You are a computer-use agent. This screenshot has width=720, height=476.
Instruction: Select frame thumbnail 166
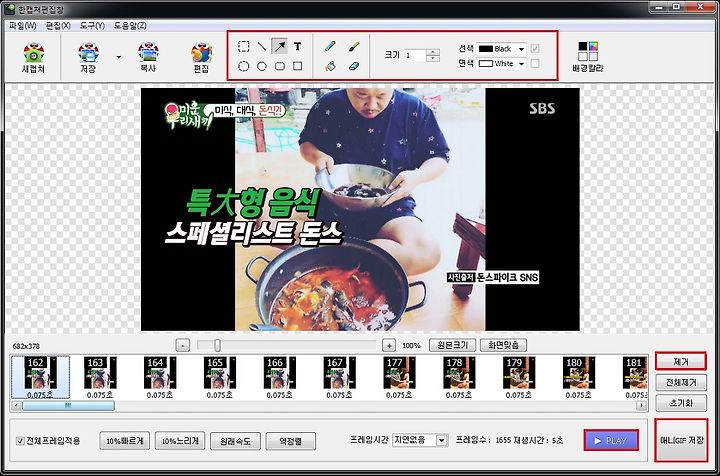point(280,377)
